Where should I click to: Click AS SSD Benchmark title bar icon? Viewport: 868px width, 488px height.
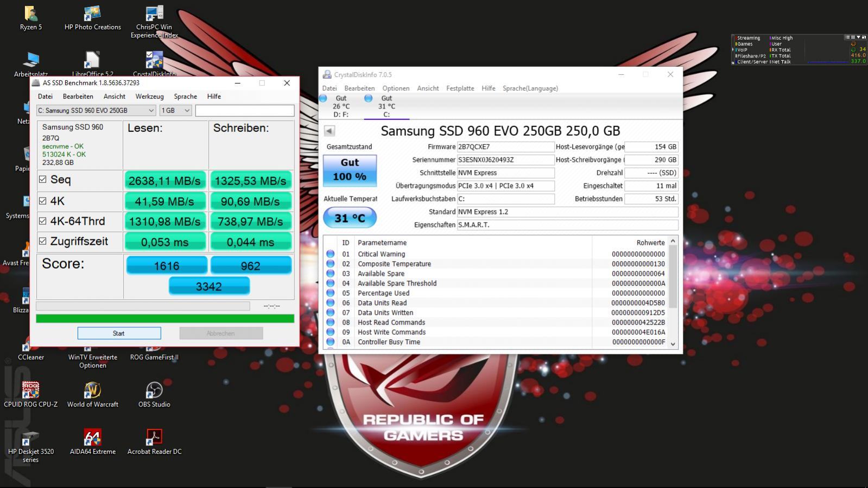[x=36, y=83]
